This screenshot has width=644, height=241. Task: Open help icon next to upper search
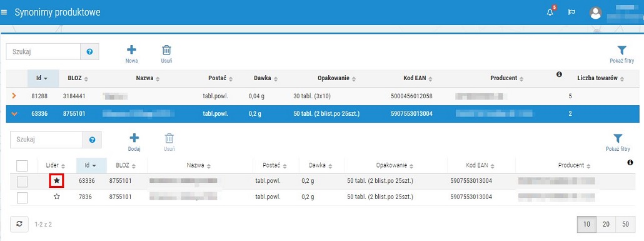coord(89,52)
